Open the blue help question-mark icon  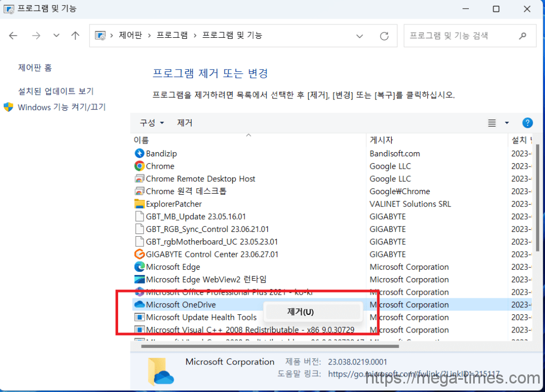527,123
